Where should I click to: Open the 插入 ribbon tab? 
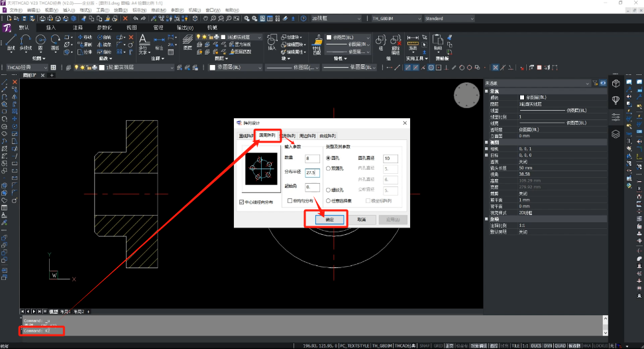tap(50, 28)
